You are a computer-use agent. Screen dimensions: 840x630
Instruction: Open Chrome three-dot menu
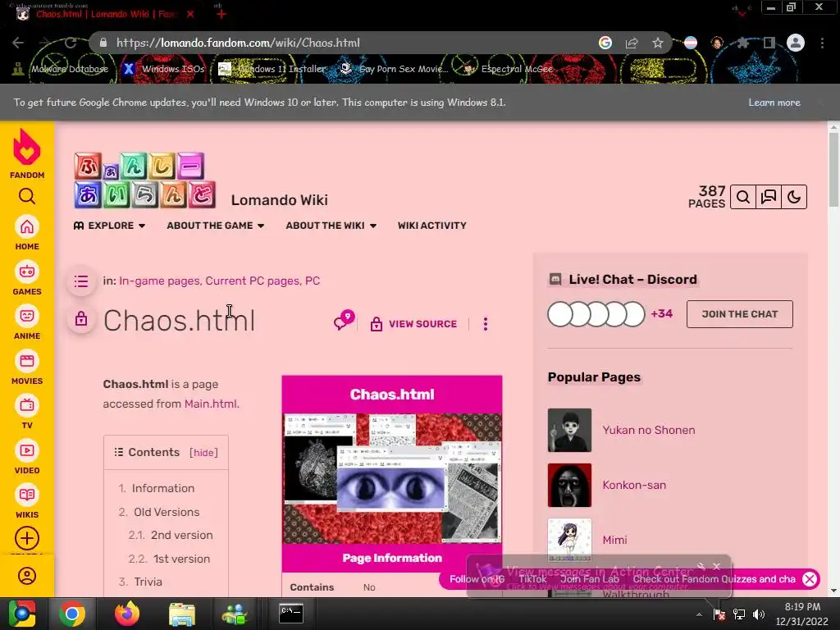(822, 43)
